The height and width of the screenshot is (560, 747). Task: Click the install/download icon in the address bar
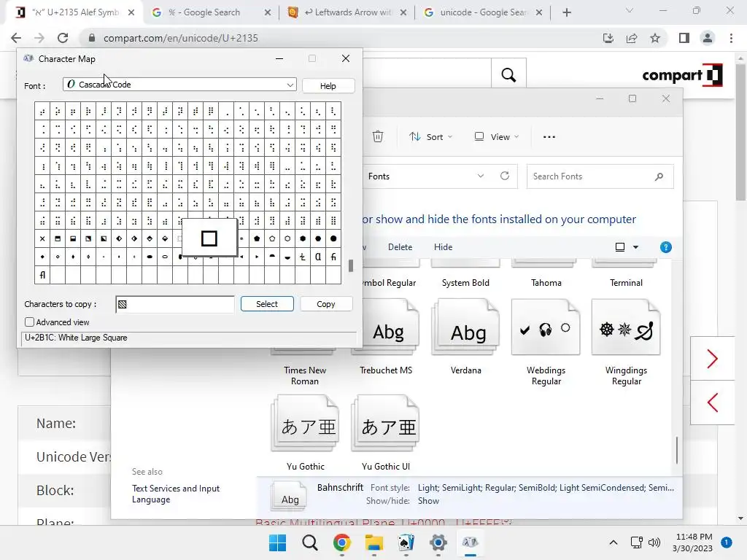(608, 38)
